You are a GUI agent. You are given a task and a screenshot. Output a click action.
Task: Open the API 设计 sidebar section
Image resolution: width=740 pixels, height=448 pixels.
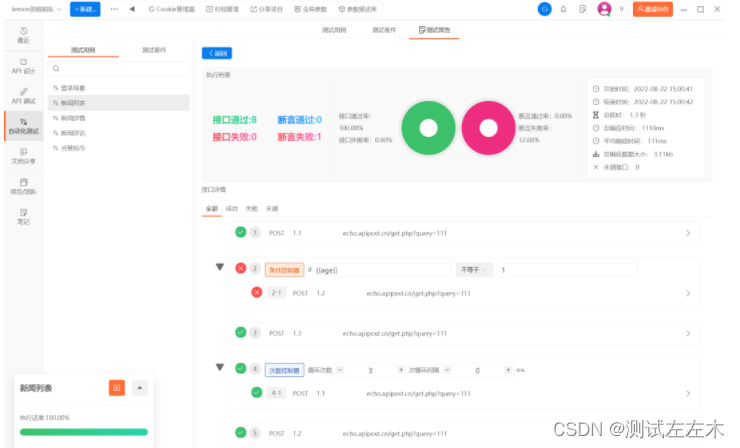(x=23, y=66)
